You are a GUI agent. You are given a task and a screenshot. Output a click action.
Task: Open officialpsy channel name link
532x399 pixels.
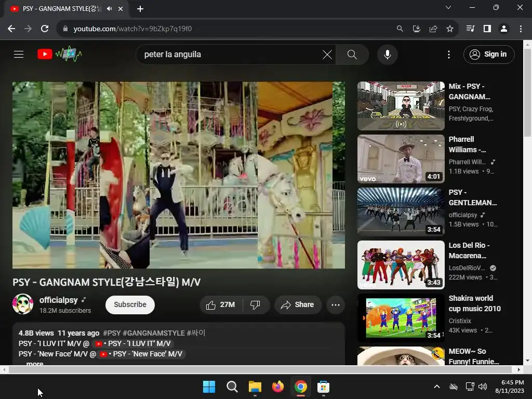pyautogui.click(x=58, y=300)
